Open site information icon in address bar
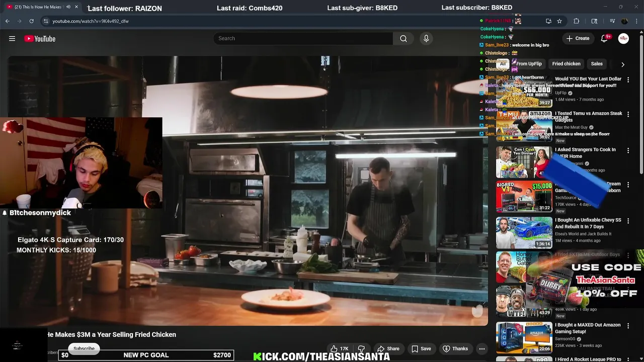This screenshot has height=362, width=644. coord(46,21)
